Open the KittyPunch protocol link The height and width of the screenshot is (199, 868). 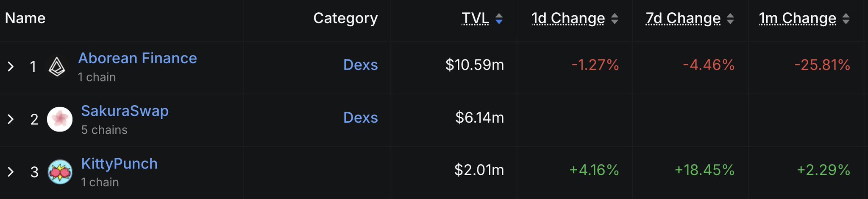click(119, 163)
